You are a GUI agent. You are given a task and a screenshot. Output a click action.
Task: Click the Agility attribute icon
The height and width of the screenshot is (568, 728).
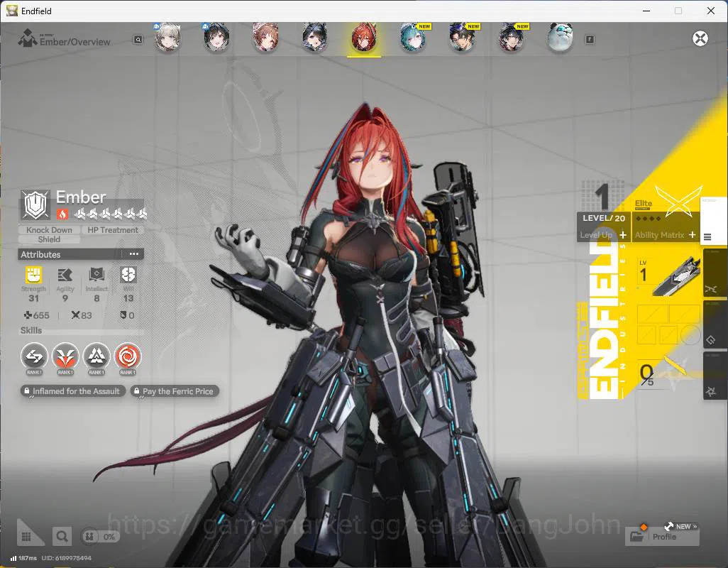pyautogui.click(x=65, y=275)
